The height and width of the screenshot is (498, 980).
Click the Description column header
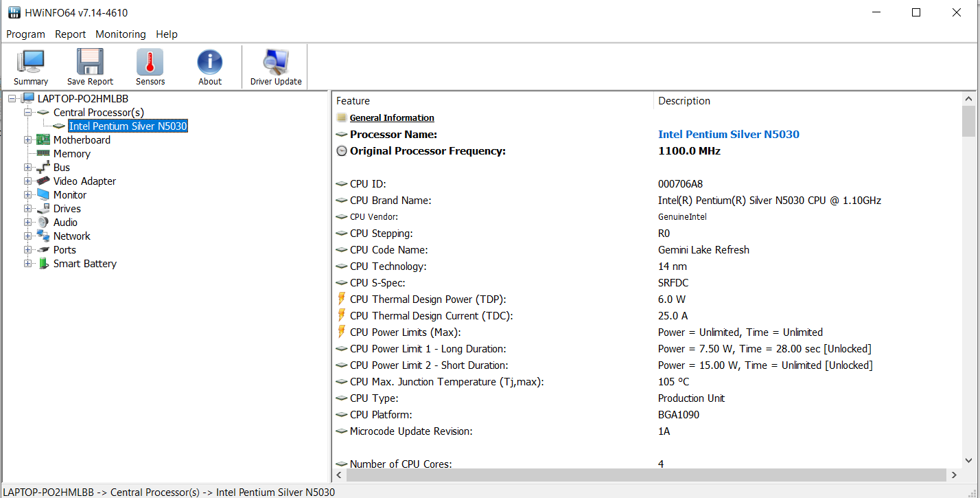684,101
